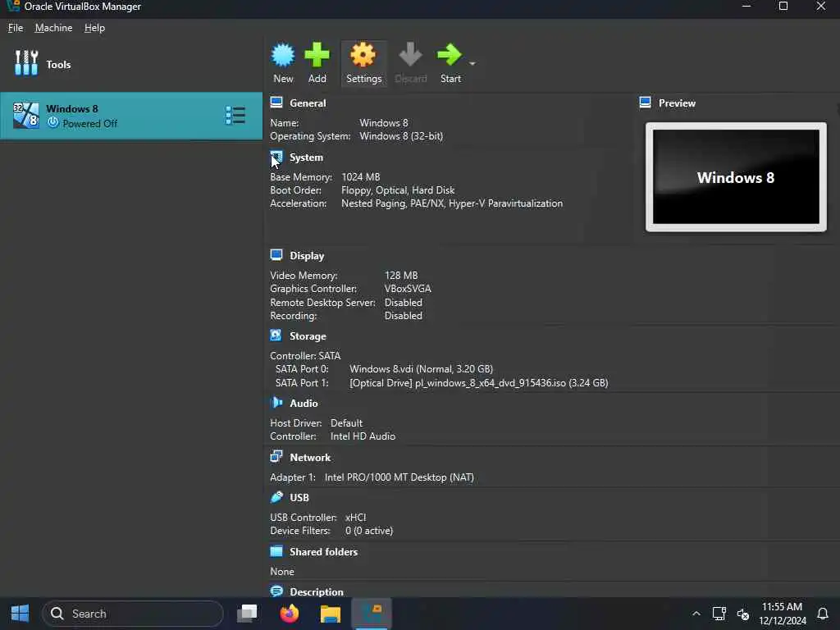Show hidden system tray icons
Viewport: 840px width, 630px height.
coord(696,614)
